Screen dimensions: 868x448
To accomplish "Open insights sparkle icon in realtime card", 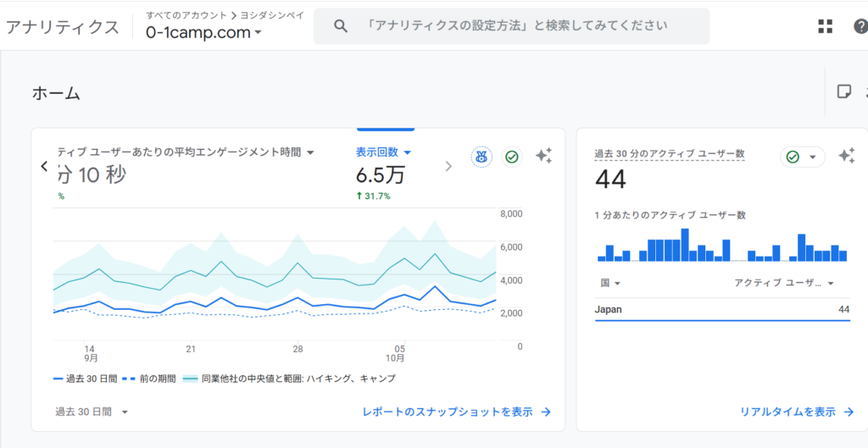I will (847, 157).
